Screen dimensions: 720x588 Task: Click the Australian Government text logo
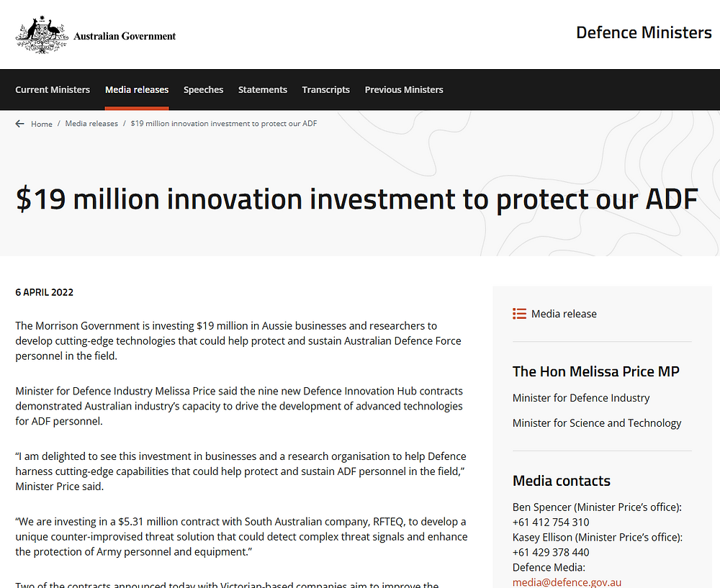125,36
